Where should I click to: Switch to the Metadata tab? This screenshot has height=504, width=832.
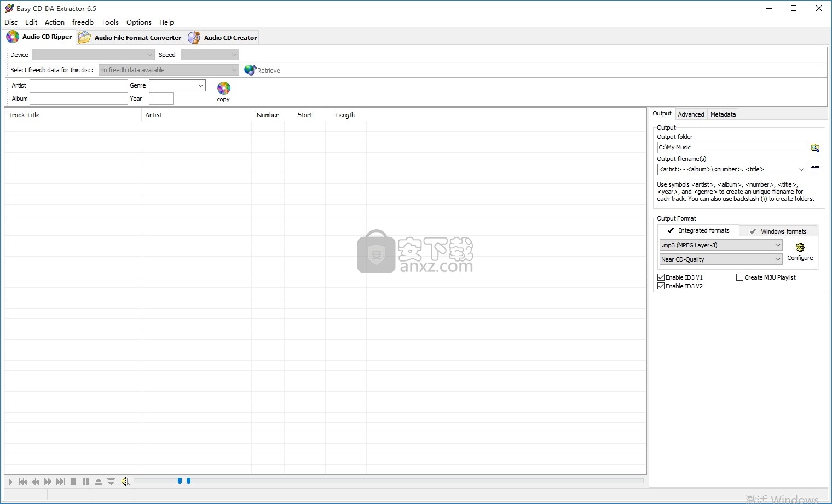pos(723,114)
